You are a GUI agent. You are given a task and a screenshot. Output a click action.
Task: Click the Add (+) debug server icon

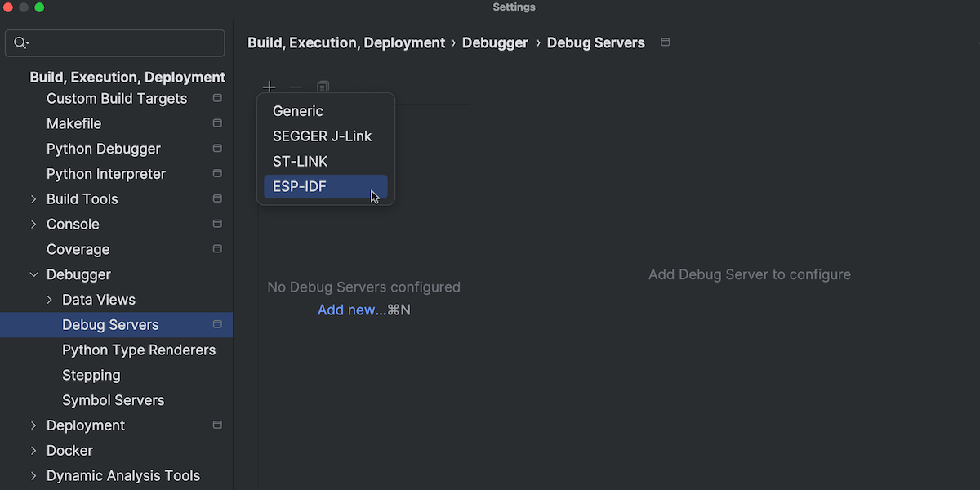point(269,87)
